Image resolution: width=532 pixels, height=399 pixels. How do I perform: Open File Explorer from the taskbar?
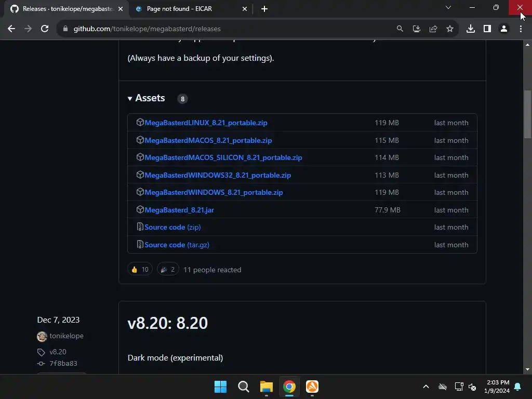pos(267,387)
